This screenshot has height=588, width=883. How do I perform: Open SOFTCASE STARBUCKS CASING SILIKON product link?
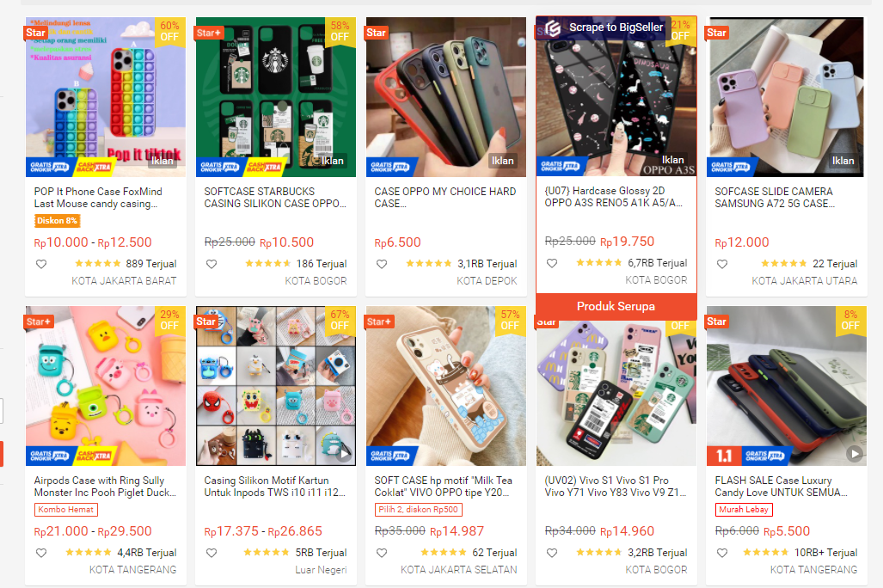275,198
